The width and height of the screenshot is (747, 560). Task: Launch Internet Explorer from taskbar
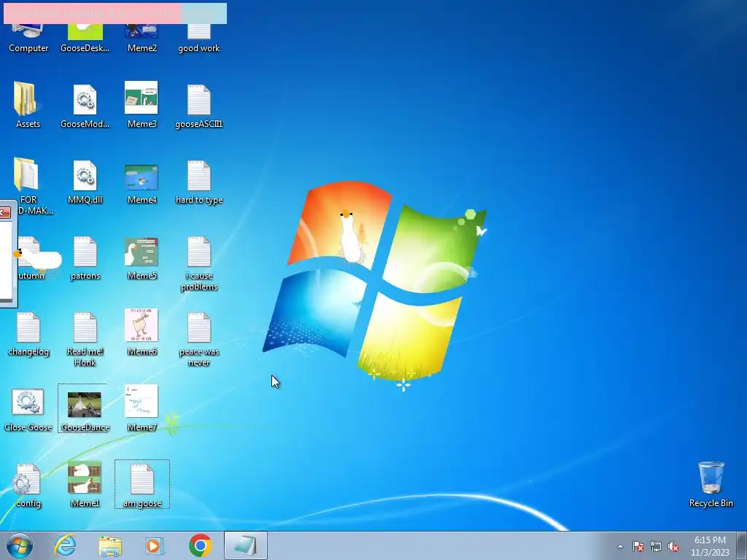(x=65, y=545)
